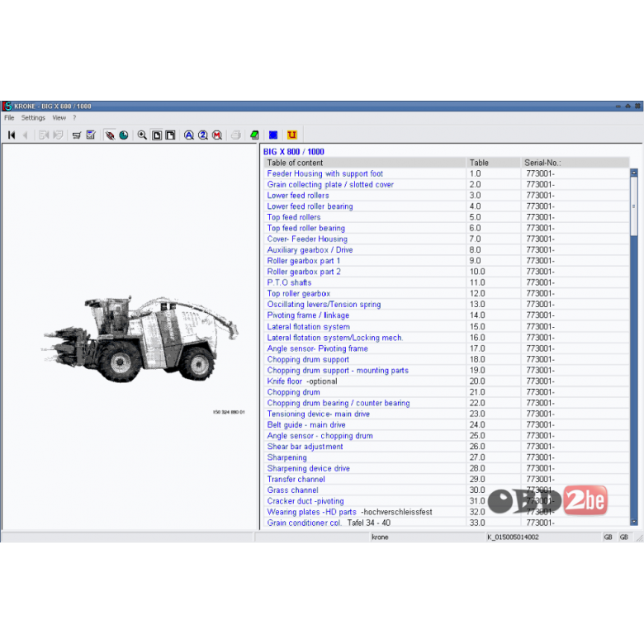Viewport: 644px width, 644px height.
Task: Click the search 'M' magnifier icon
Action: pyautogui.click(x=217, y=135)
